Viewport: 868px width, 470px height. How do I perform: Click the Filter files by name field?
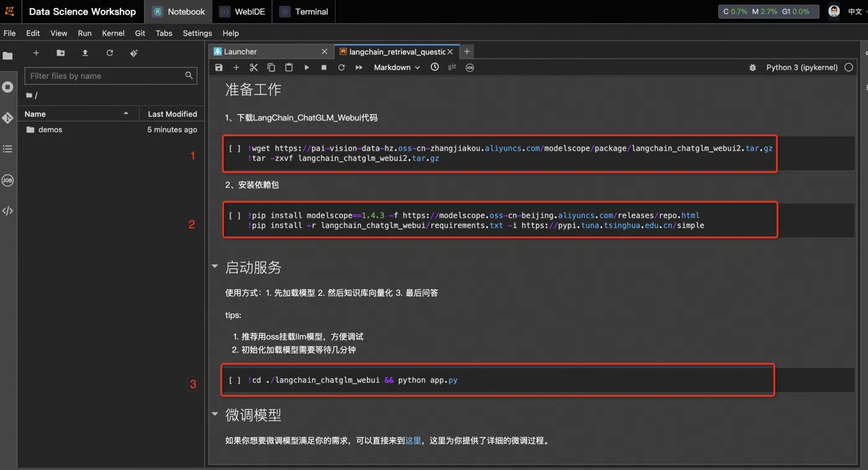(110, 76)
